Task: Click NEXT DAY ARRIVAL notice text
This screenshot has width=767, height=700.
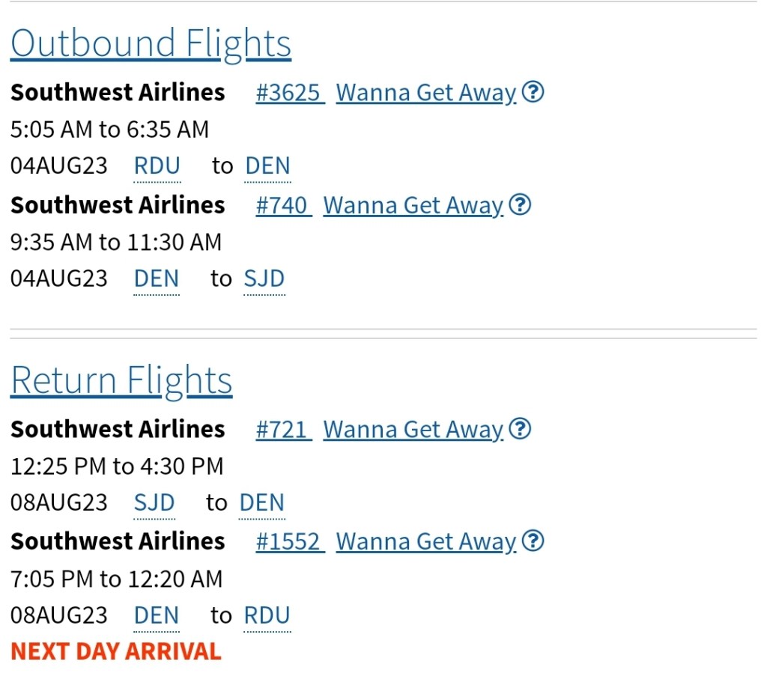Action: 116,651
